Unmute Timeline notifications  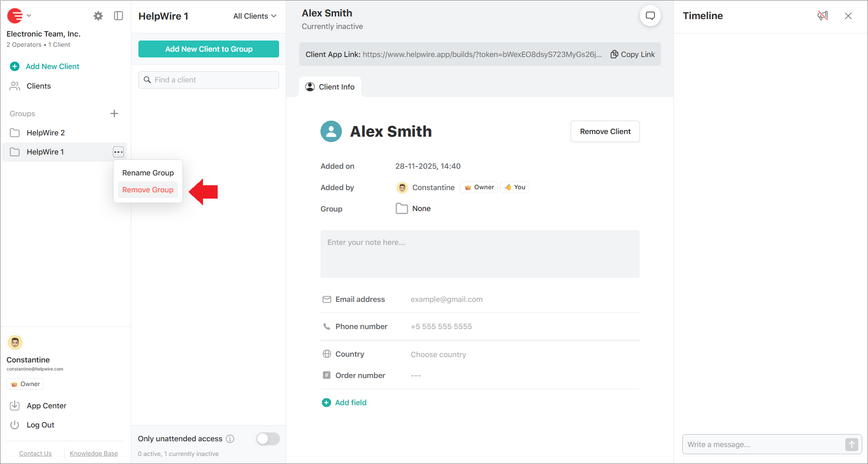[823, 16]
